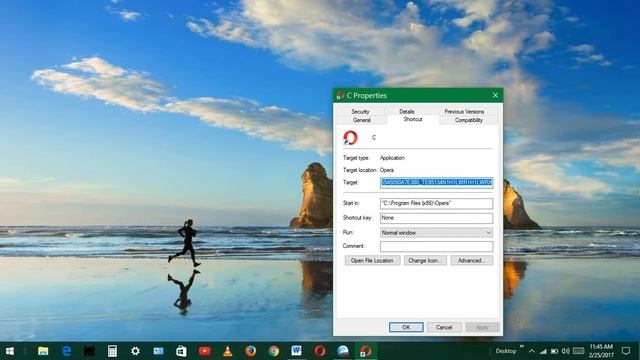This screenshot has height=360, width=640.
Task: Click the Start in field
Action: click(x=436, y=203)
